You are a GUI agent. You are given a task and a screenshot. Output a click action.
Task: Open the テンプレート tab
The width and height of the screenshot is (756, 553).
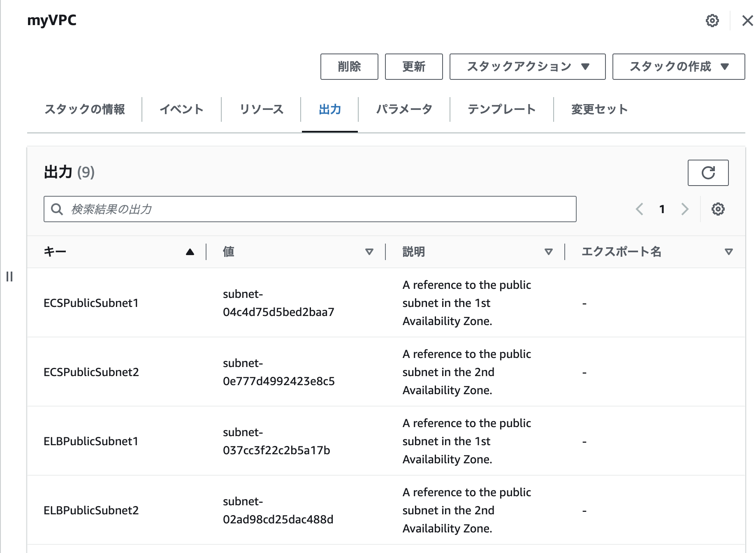(502, 109)
